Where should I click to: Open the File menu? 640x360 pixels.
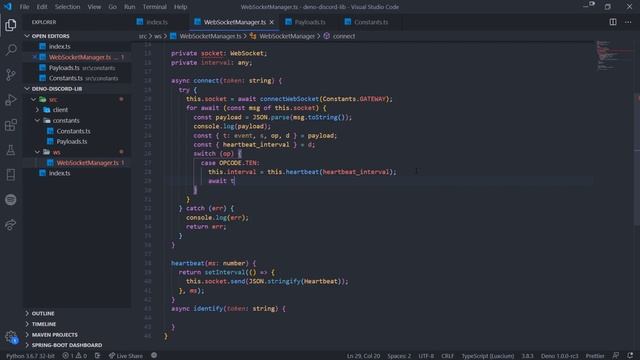(x=24, y=7)
